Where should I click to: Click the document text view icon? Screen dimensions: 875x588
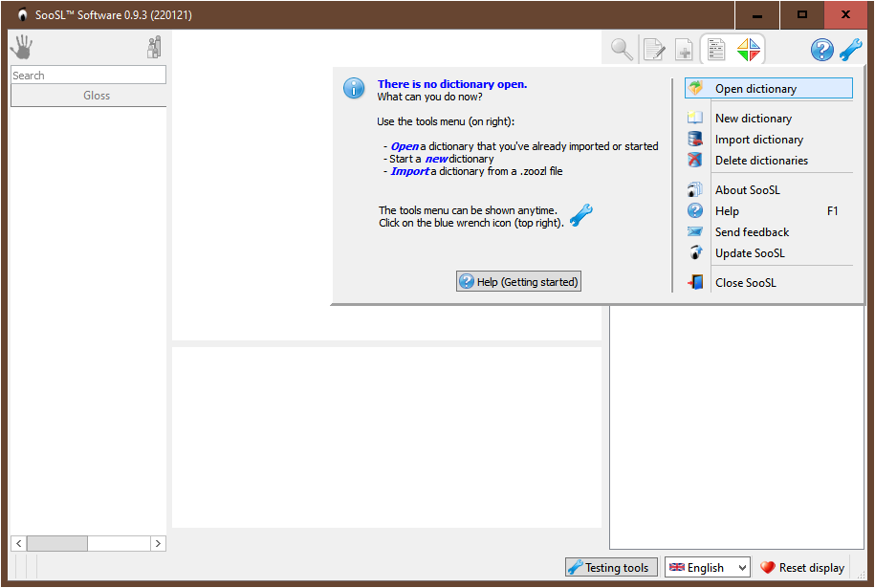tap(716, 49)
